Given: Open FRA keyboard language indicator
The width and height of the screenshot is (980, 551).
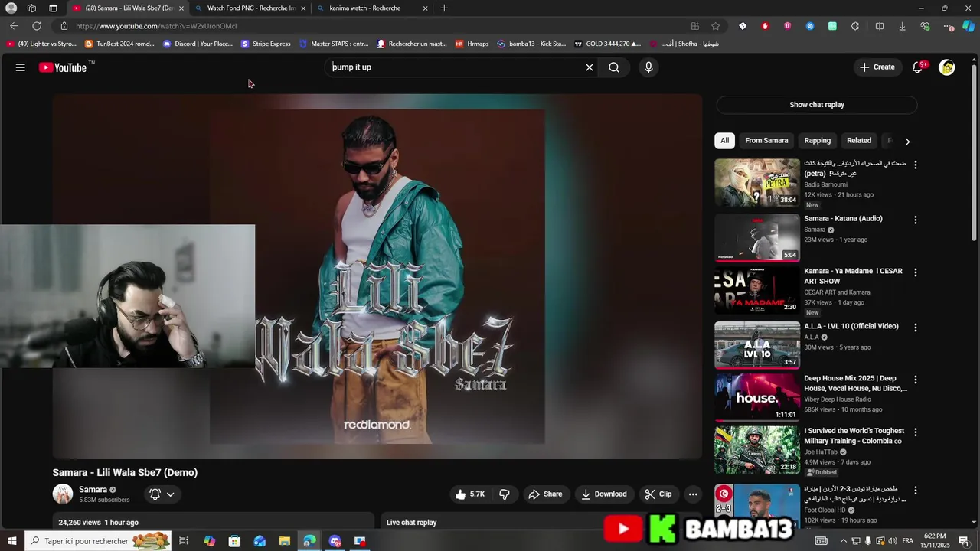Looking at the screenshot, I should 907,541.
